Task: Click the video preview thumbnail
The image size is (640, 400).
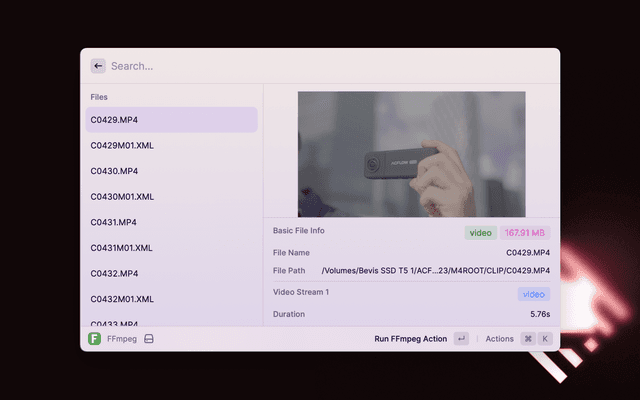Action: pyautogui.click(x=411, y=154)
